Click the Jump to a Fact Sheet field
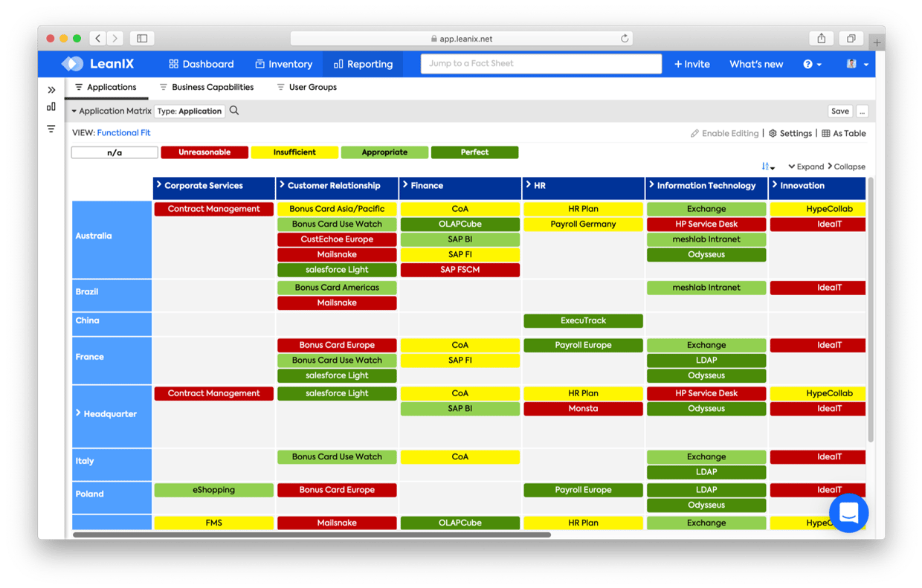The height and width of the screenshot is (588, 922). (x=541, y=64)
